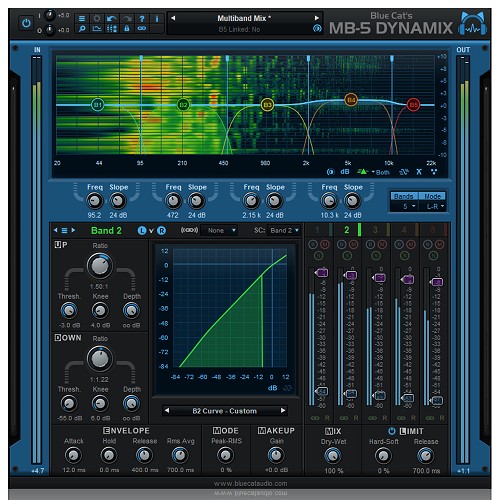
Task: Click the B4 band node in spectrum
Action: pos(351,100)
